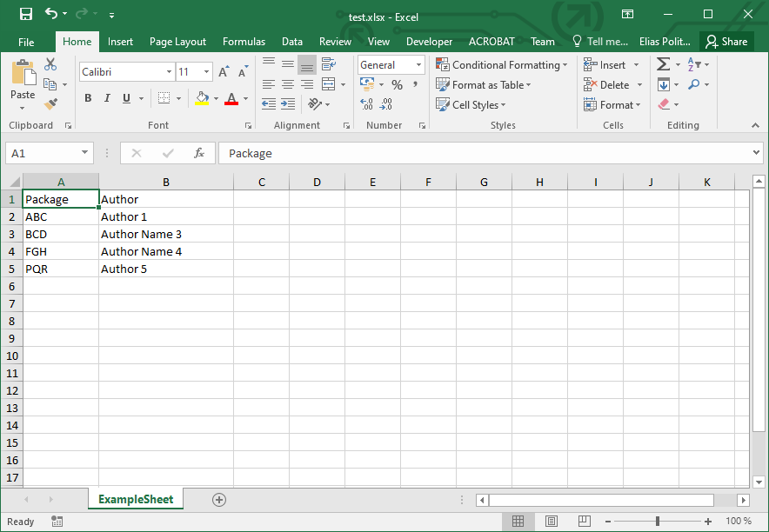Click the Insert Function fx icon

(198, 153)
